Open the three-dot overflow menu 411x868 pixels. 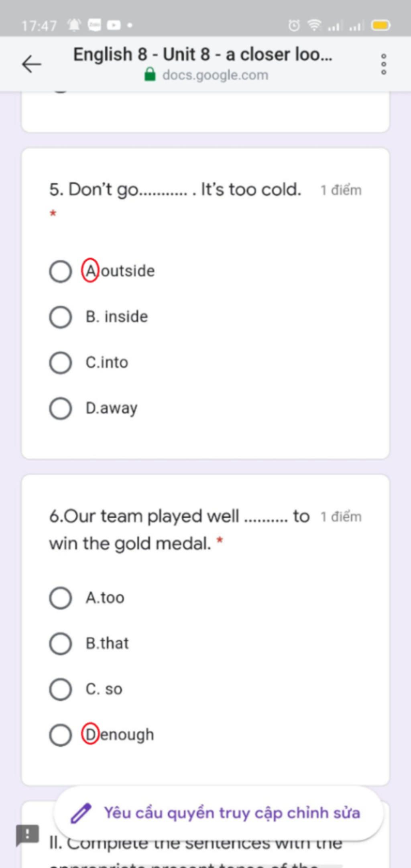(384, 64)
